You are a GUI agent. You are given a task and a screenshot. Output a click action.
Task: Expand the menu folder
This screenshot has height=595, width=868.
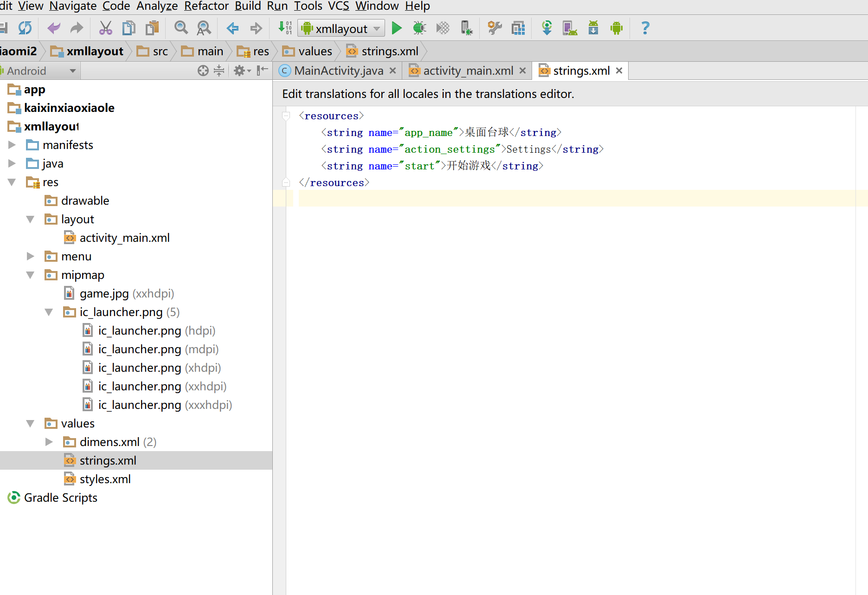[31, 256]
